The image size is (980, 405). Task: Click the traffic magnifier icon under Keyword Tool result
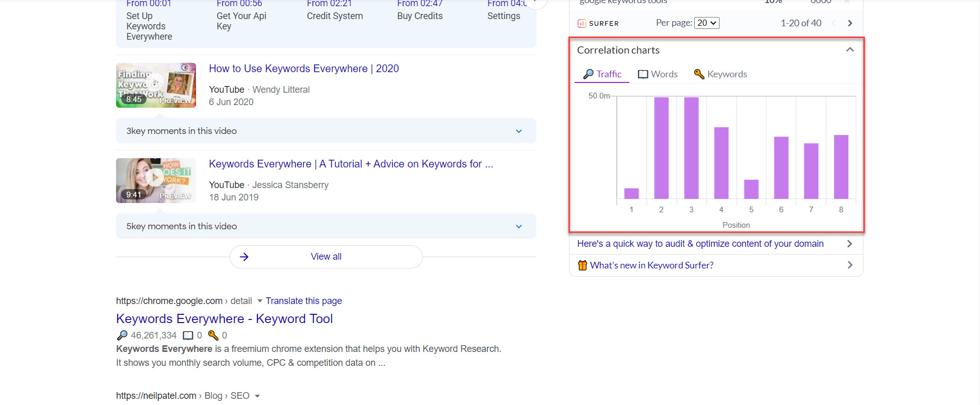(x=122, y=335)
